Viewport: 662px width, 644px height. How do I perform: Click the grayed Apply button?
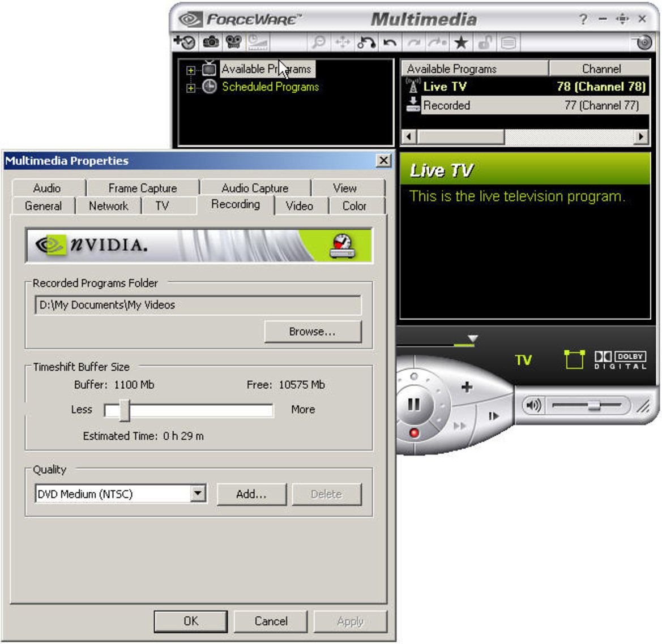(350, 621)
